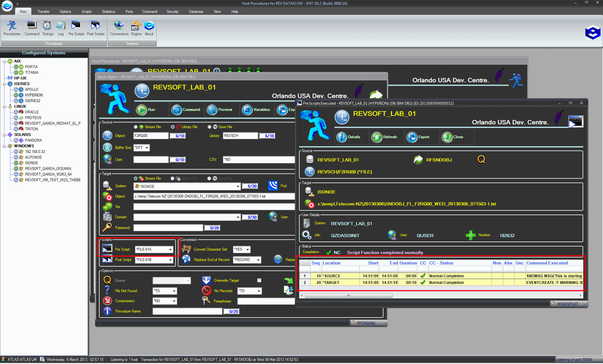Click Details in Pre Scripts Executed
Screen dimensions: 603x364
pyautogui.click(x=342, y=137)
